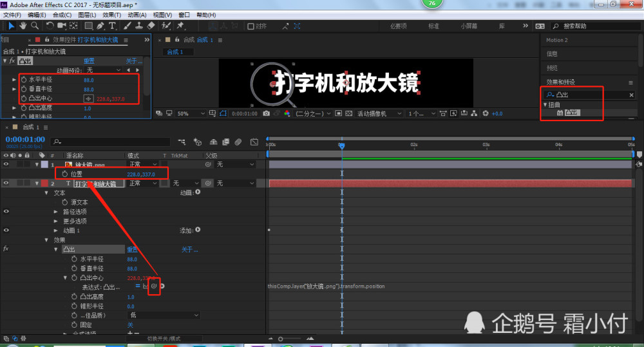644x347 pixels.
Task: Select the Unified Camera tool
Action: pyautogui.click(x=62, y=26)
